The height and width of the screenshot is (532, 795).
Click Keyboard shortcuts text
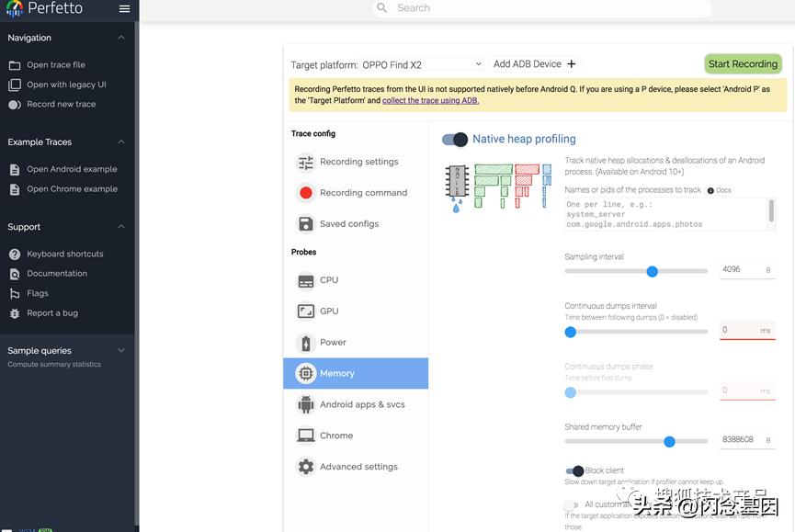[65, 254]
